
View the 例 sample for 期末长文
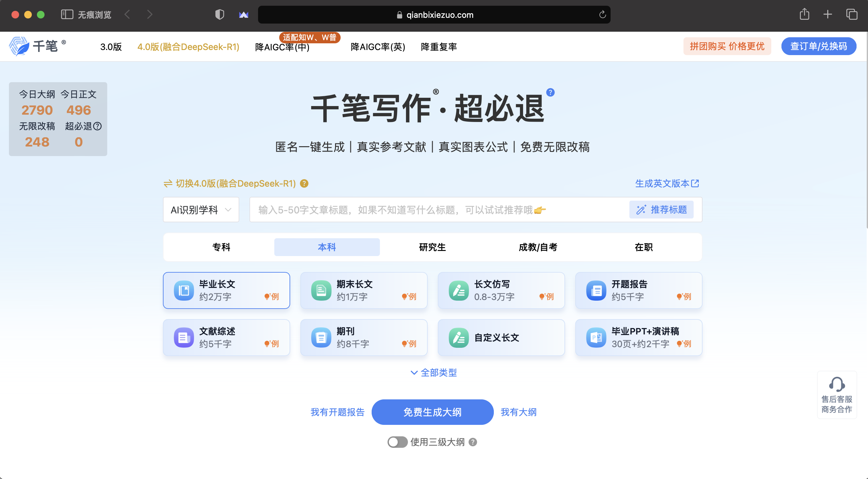tap(409, 297)
